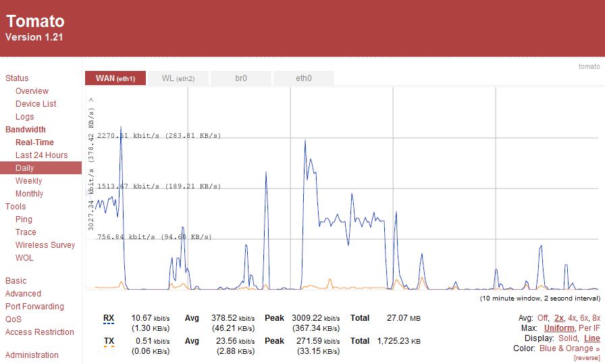Set Display mode to Solid
Image resolution: width=605 pixels, height=364 pixels.
568,338
